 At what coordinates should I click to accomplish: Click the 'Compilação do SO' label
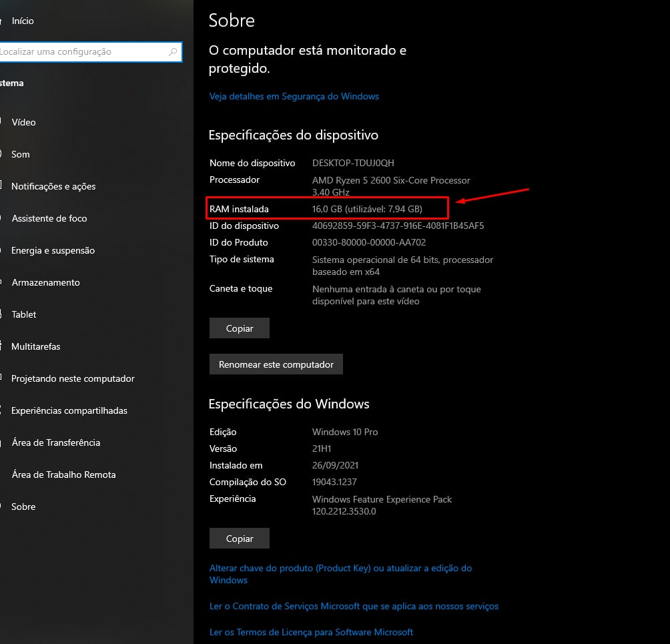click(x=248, y=482)
